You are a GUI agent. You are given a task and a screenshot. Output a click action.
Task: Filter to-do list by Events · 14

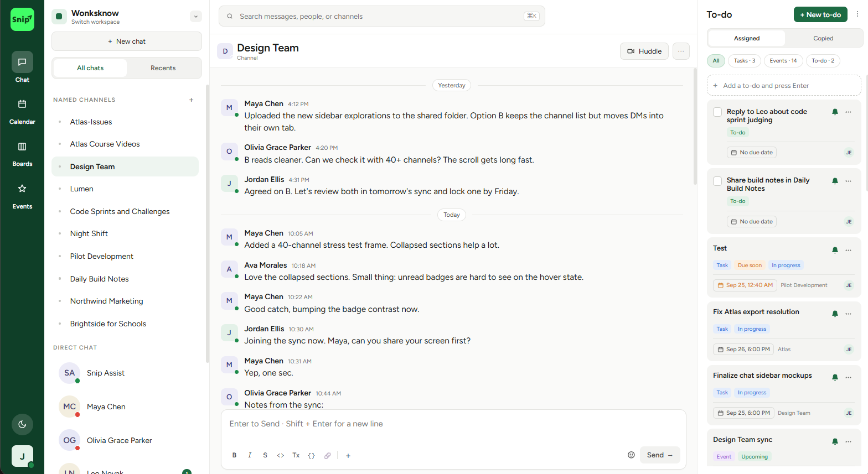(x=783, y=61)
